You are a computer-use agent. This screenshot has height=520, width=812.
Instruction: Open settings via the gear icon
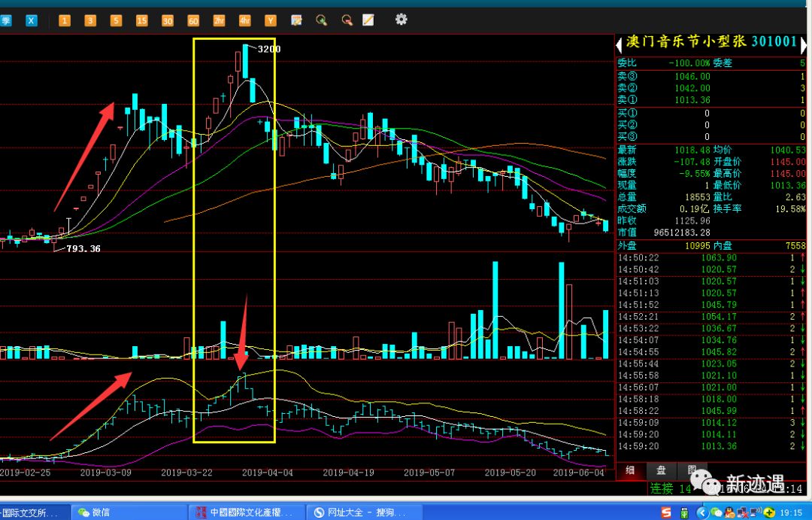tap(401, 20)
